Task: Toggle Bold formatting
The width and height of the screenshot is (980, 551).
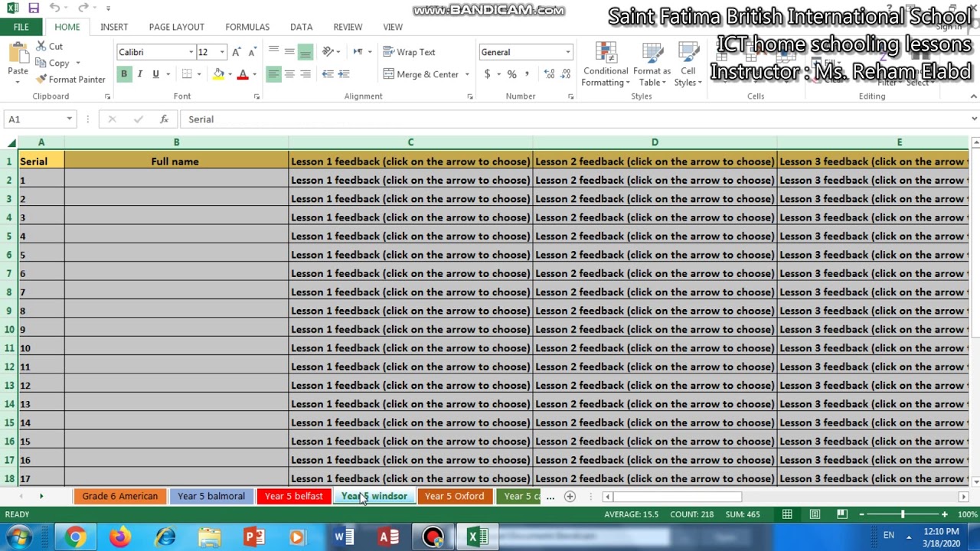Action: pyautogui.click(x=124, y=74)
